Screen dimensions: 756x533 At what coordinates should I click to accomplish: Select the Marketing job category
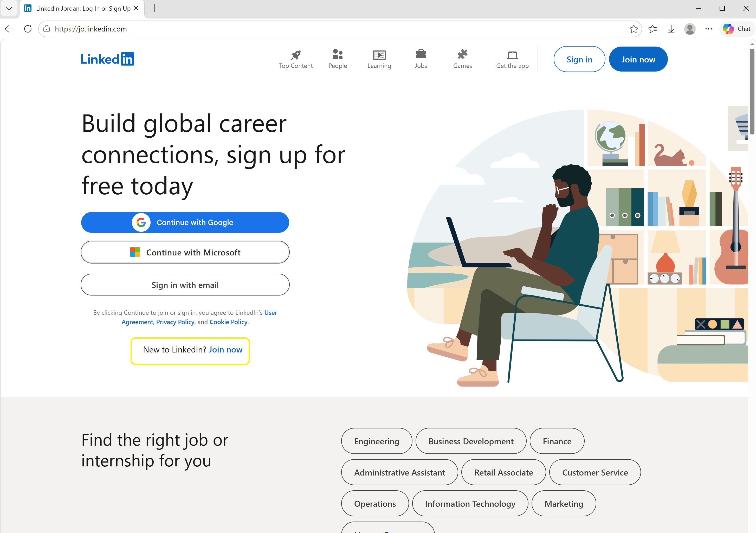coord(564,504)
